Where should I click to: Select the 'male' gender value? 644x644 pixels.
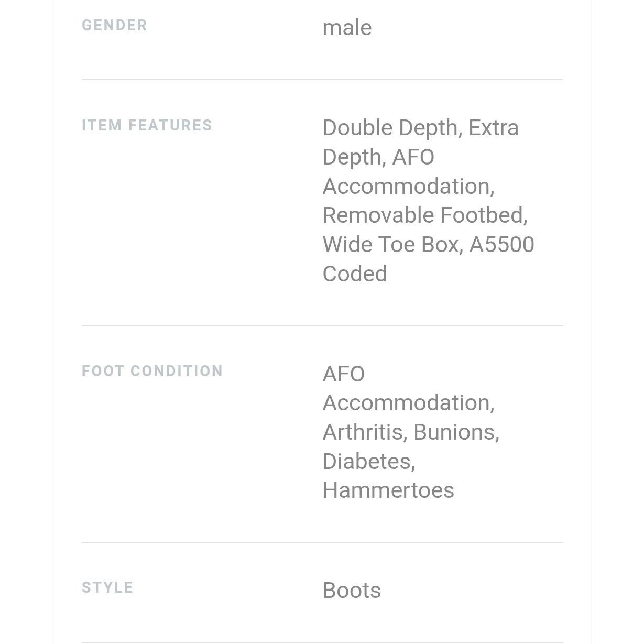click(347, 28)
